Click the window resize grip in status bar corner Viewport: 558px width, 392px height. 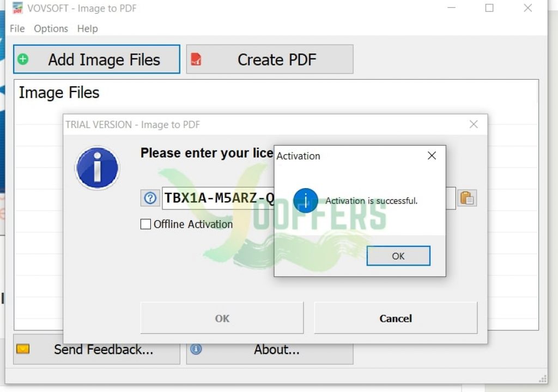pyautogui.click(x=543, y=379)
